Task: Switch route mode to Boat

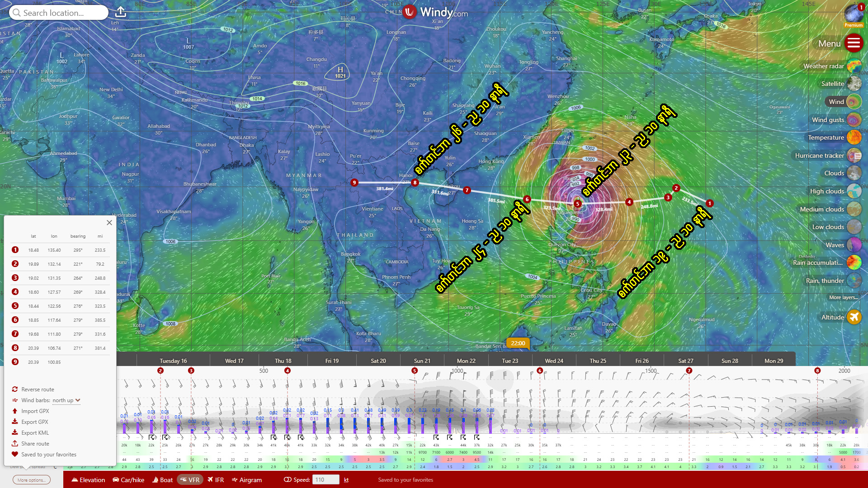Action: [162, 480]
